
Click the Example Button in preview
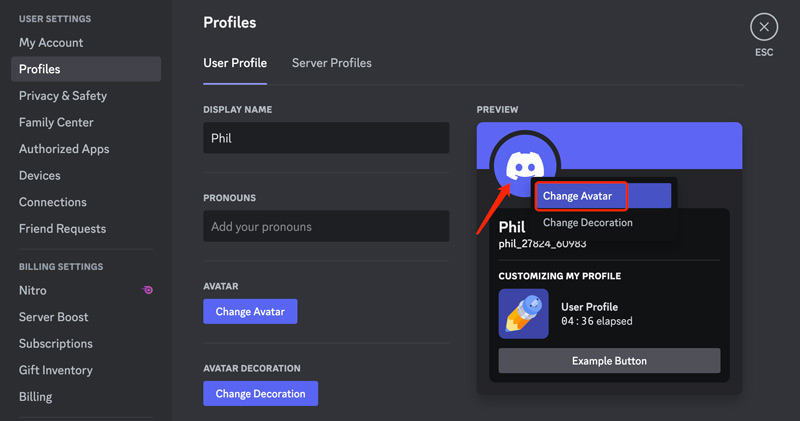pos(609,361)
